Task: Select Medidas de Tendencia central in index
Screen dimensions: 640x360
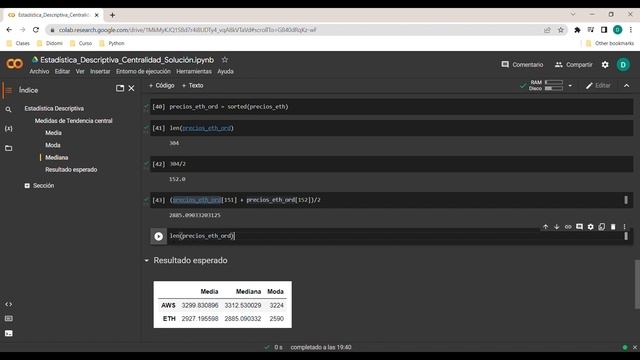Action: [x=73, y=121]
